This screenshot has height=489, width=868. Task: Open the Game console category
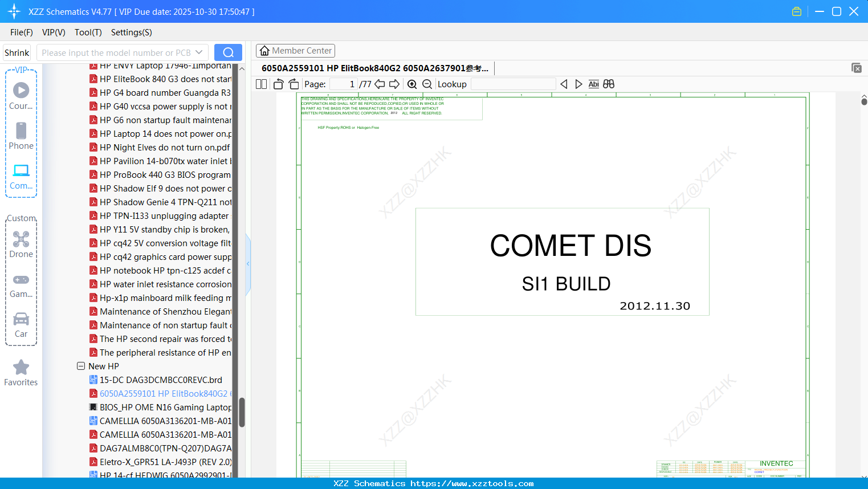21,286
